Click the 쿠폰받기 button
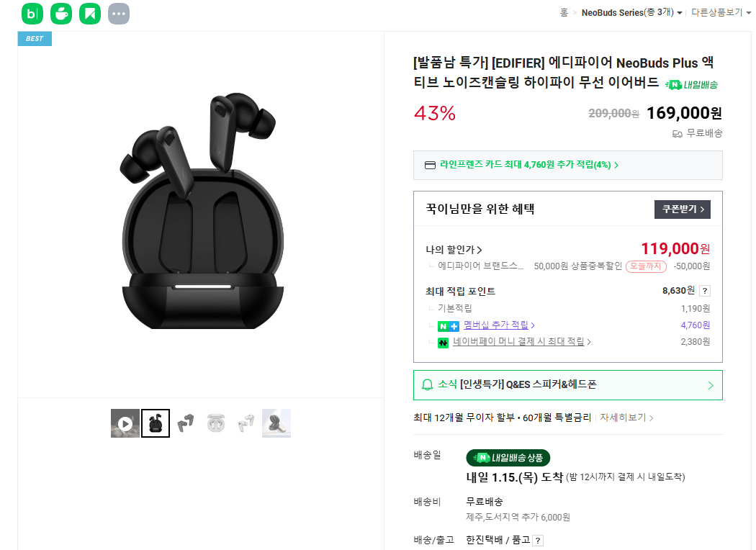The width and height of the screenshot is (756, 550). pos(682,209)
